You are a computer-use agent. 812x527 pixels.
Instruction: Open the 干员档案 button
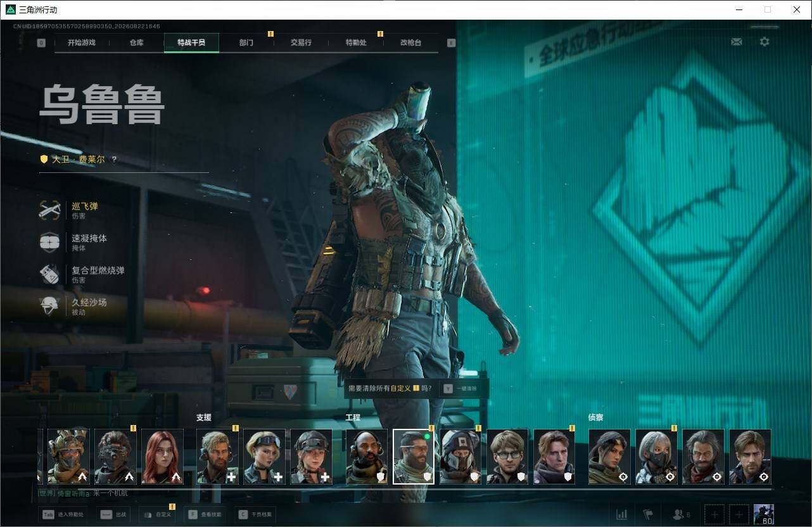pyautogui.click(x=255, y=515)
